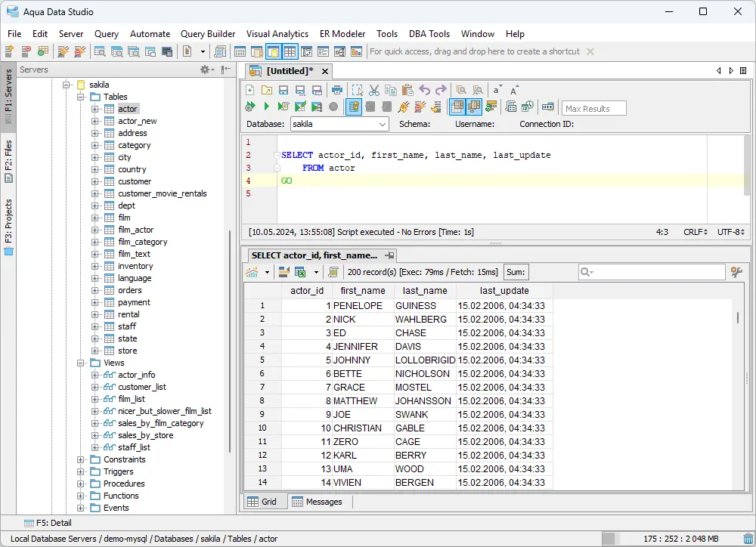Register a new server with the leftmost toolbar icon
The image size is (756, 547).
pyautogui.click(x=11, y=51)
